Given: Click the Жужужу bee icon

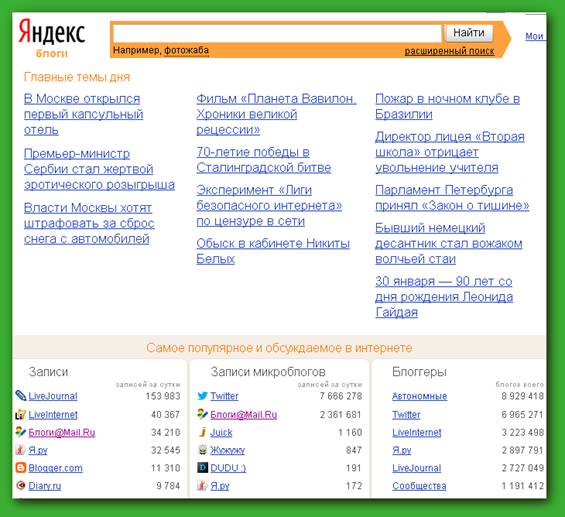Looking at the screenshot, I should (x=203, y=450).
